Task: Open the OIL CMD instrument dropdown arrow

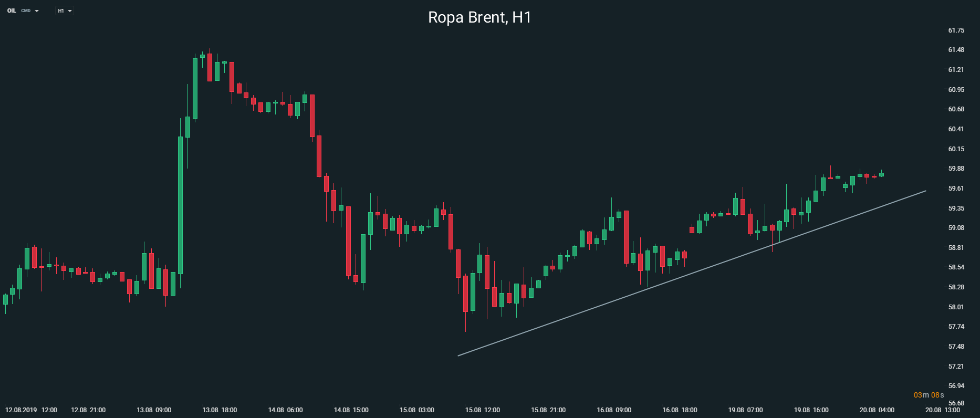Action: click(37, 11)
